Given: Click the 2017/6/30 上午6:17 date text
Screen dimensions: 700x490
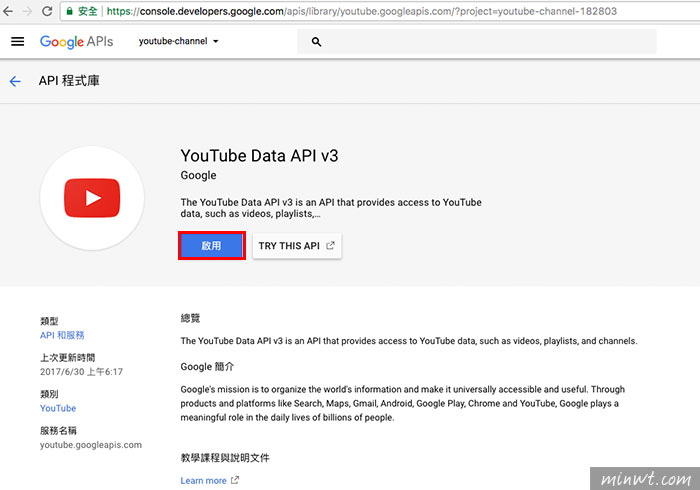Looking at the screenshot, I should click(81, 372).
